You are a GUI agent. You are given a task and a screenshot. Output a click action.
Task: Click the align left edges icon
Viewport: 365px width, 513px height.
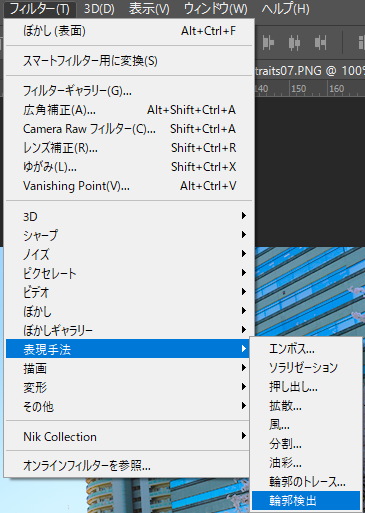(x=268, y=43)
